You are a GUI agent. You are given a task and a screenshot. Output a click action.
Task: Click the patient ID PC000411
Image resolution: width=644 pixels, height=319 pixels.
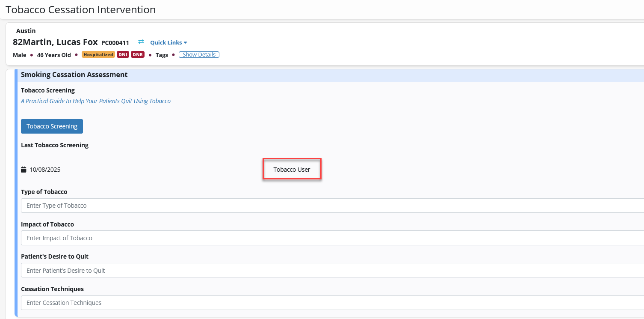115,43
